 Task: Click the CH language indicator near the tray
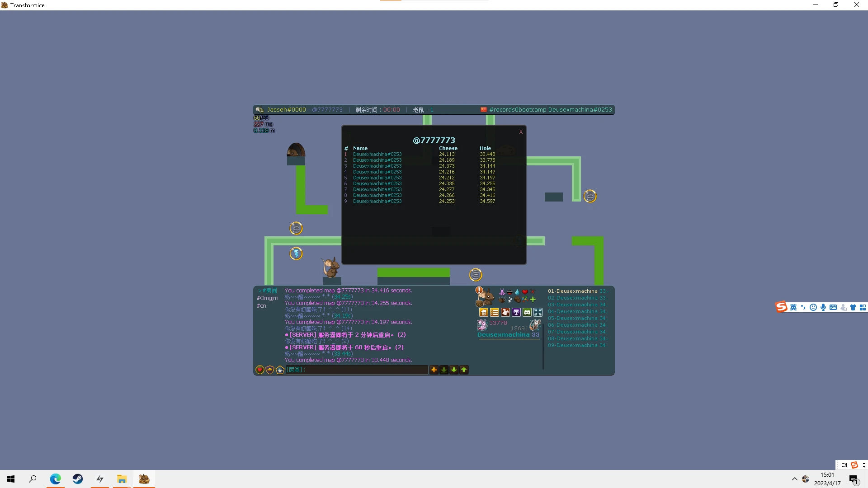point(844,465)
